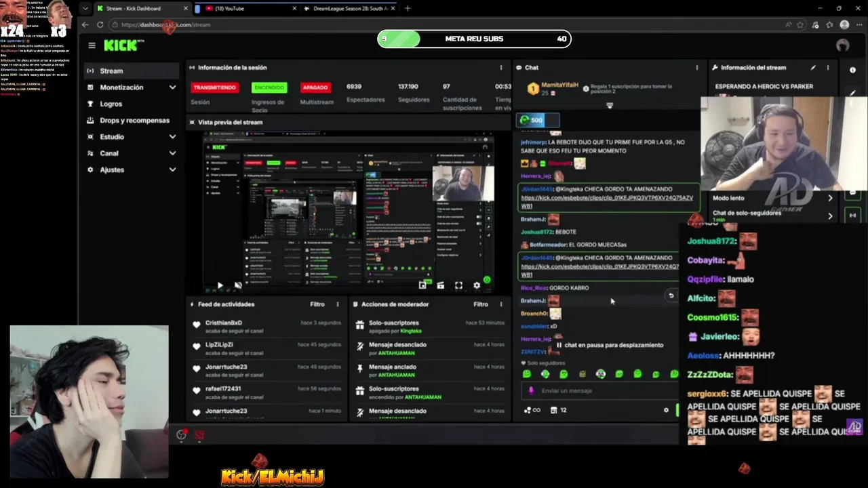Open Feed de actividades three-dot menu
Image resolution: width=868 pixels, height=488 pixels.
point(338,304)
